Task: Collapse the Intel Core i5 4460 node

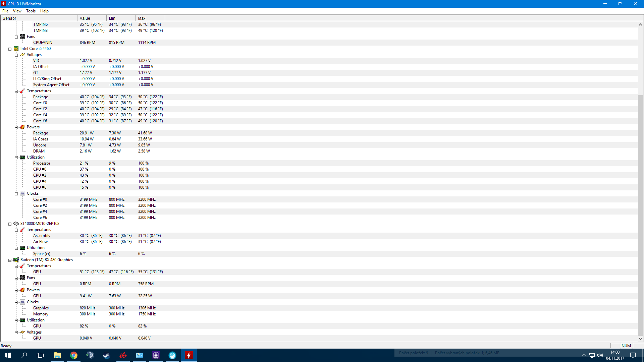Action: point(10,49)
